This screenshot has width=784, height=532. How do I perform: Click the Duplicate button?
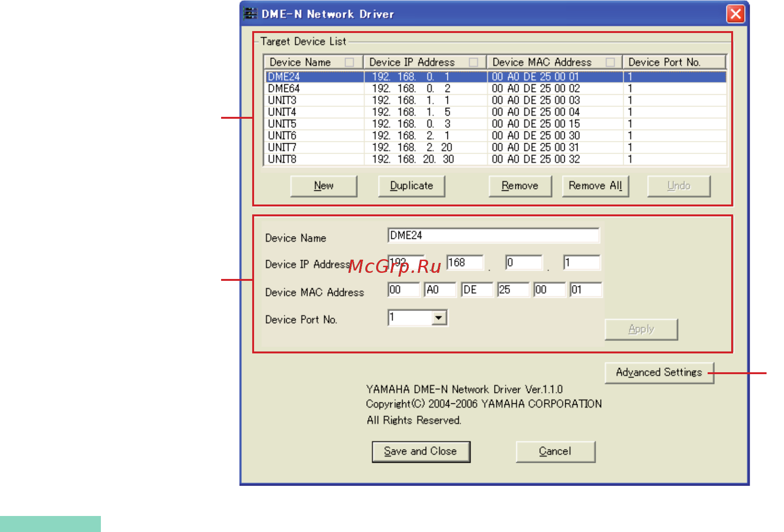pyautogui.click(x=412, y=186)
